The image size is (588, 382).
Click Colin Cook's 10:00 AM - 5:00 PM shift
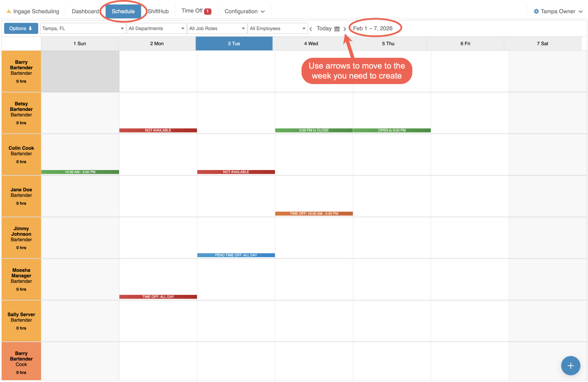pos(80,172)
